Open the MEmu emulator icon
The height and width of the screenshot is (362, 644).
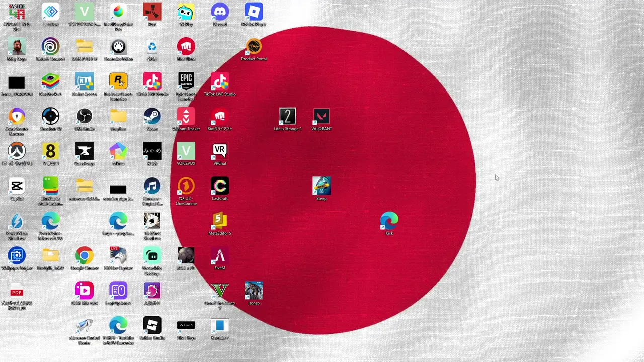click(x=118, y=151)
